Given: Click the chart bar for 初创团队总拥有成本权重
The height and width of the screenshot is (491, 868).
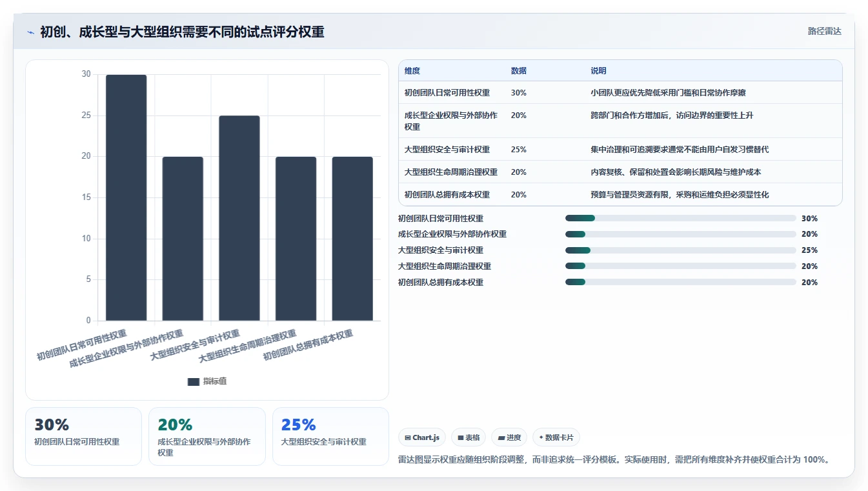Looking at the screenshot, I should click(352, 239).
